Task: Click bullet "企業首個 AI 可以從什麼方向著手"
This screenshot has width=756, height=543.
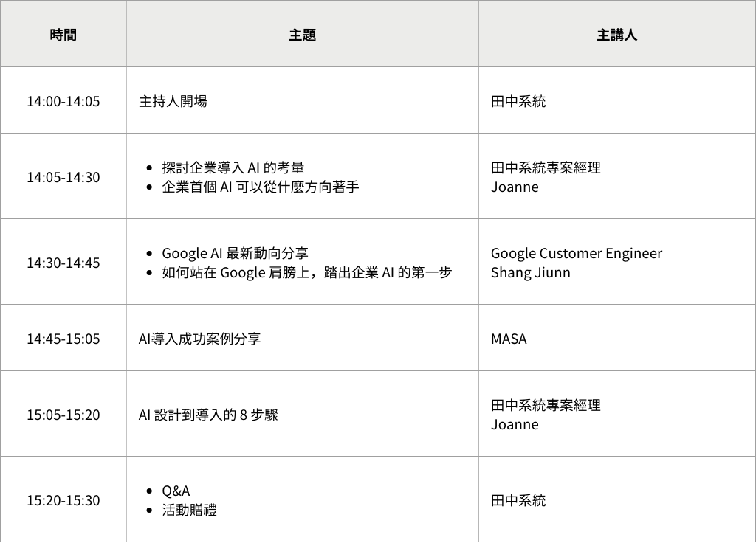Action: tap(260, 187)
